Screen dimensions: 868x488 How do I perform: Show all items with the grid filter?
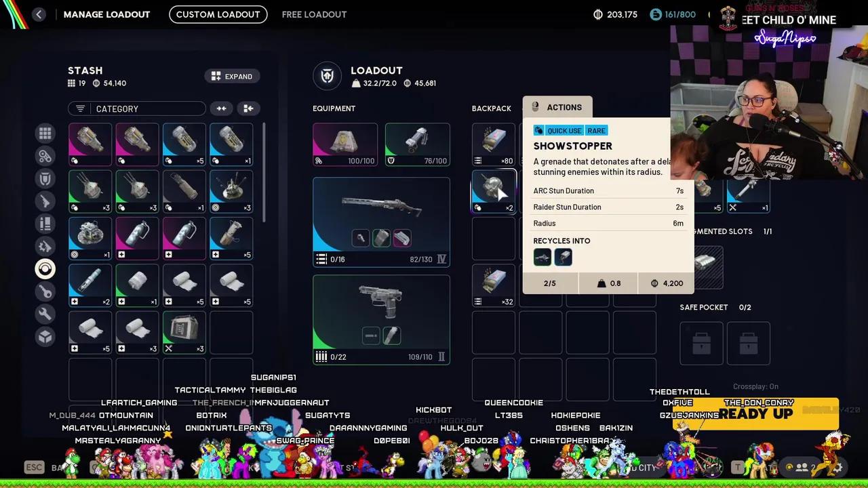click(x=45, y=134)
